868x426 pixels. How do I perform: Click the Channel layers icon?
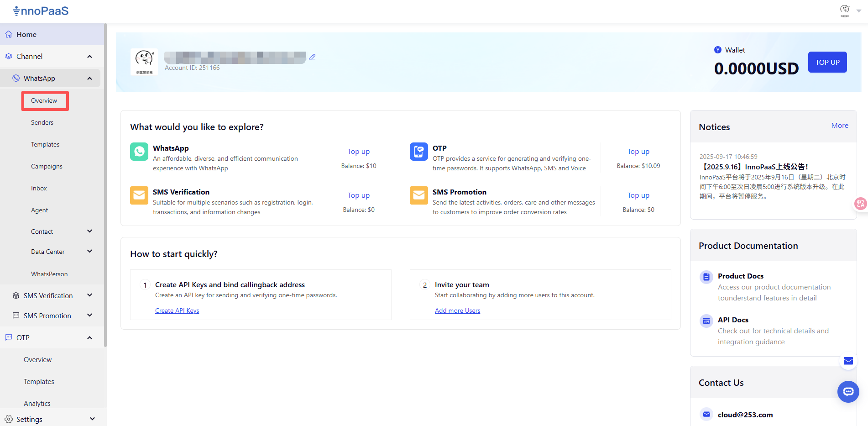click(x=9, y=56)
